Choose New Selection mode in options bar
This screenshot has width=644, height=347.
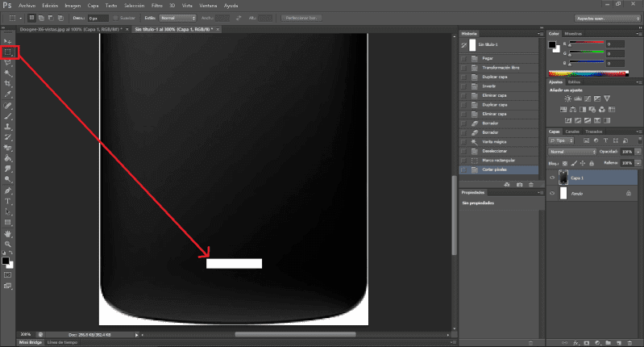pos(31,18)
